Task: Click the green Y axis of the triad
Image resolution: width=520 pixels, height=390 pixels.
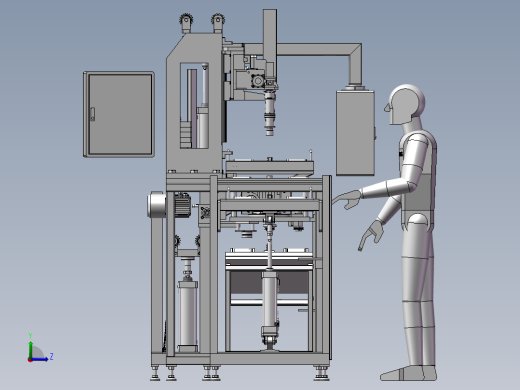Action: (30, 350)
